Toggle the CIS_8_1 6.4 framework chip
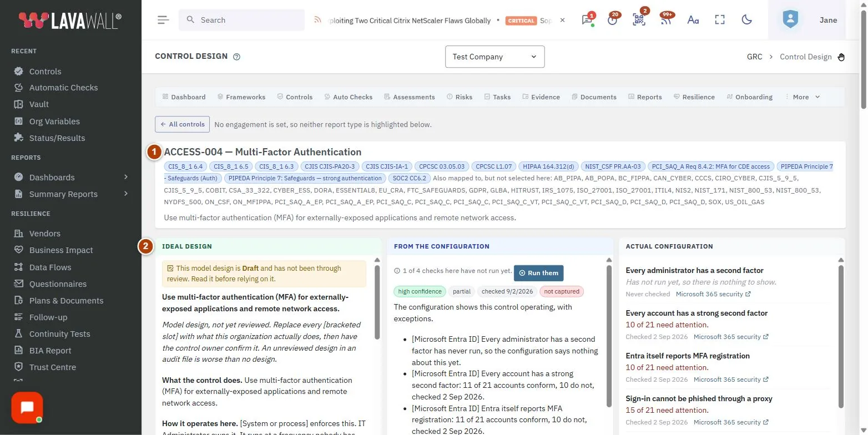The height and width of the screenshot is (435, 868). pyautogui.click(x=186, y=166)
